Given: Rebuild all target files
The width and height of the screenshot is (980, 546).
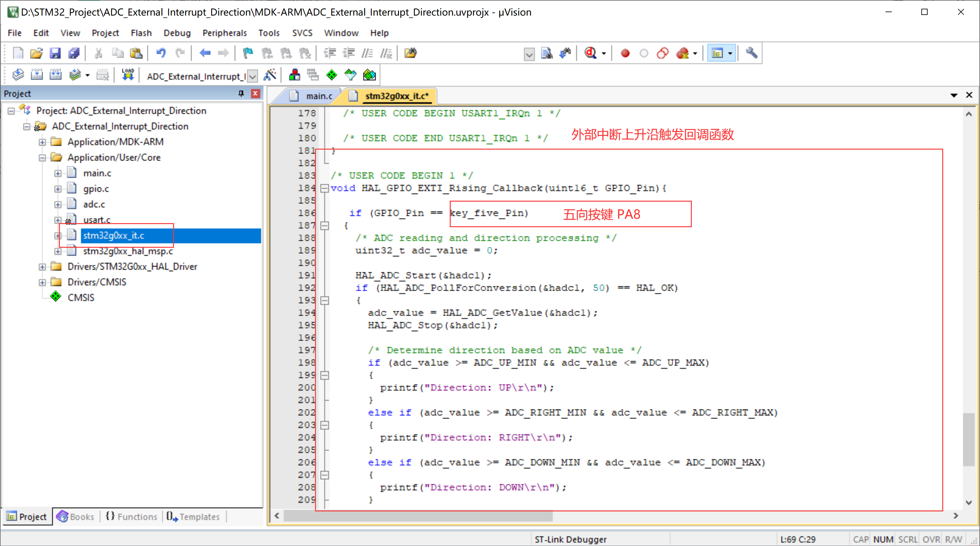Looking at the screenshot, I should [56, 75].
